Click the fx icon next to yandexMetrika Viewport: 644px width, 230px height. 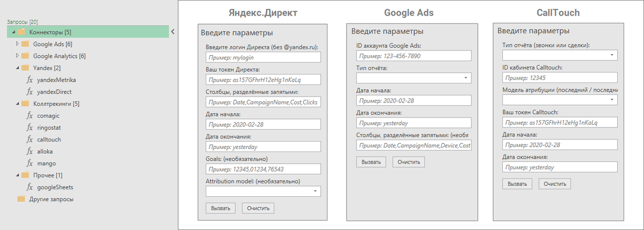(x=30, y=80)
